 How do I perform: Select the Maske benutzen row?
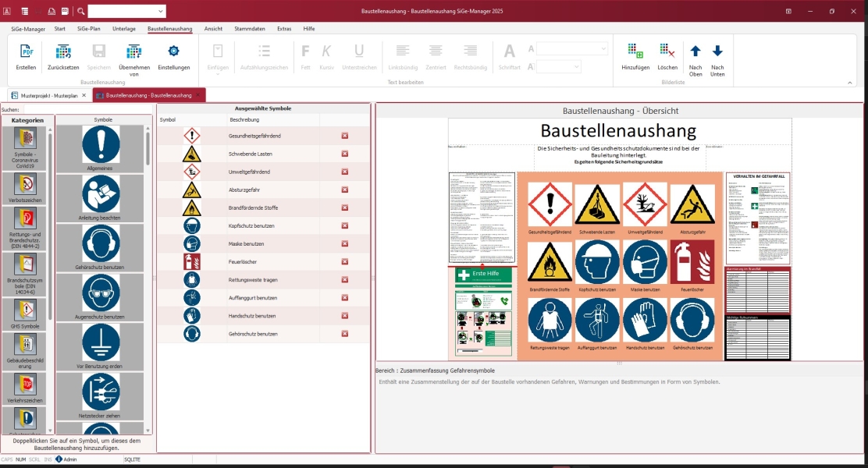[264, 244]
